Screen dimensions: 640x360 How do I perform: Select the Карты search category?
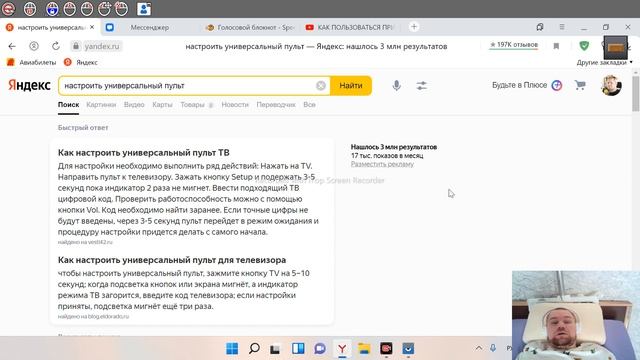coord(162,104)
